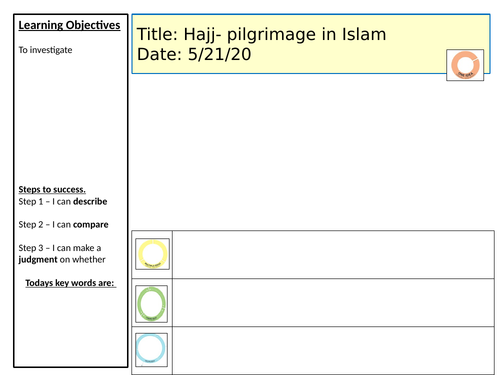Click the "Learning Objectives" heading
The height and width of the screenshot is (375, 500).
pyautogui.click(x=69, y=25)
